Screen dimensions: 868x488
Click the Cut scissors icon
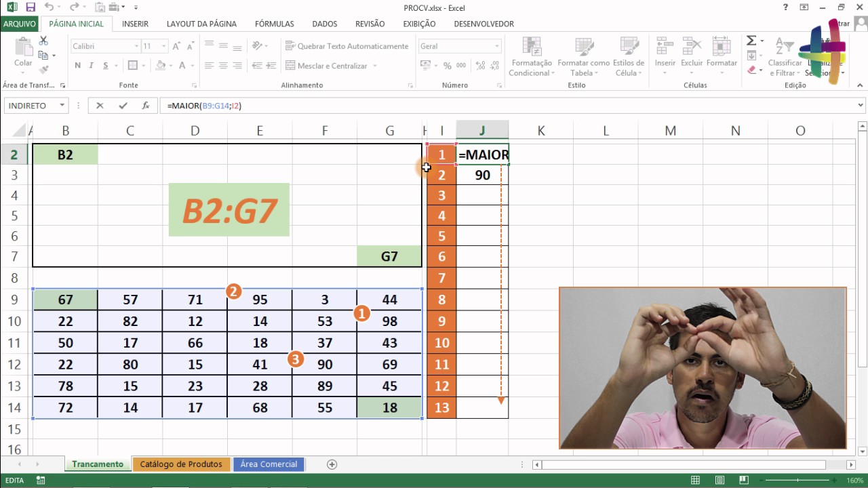(x=44, y=41)
